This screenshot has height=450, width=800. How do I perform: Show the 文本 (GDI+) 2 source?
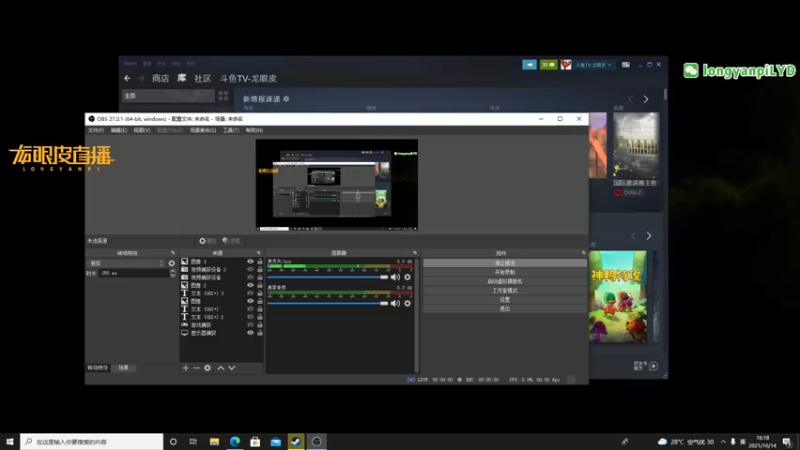coord(250,317)
